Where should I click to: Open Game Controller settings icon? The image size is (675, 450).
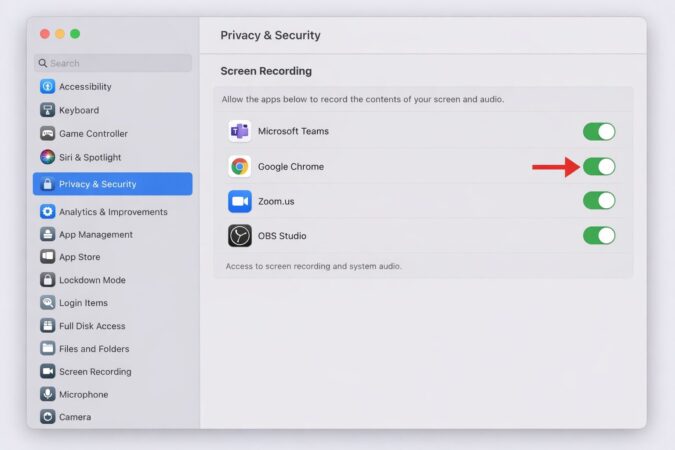(x=47, y=134)
